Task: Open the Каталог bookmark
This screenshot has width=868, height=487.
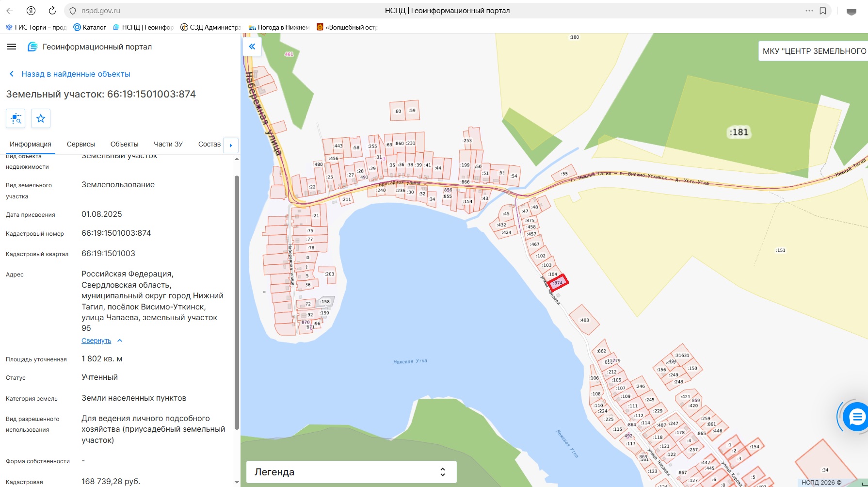Action: click(90, 27)
